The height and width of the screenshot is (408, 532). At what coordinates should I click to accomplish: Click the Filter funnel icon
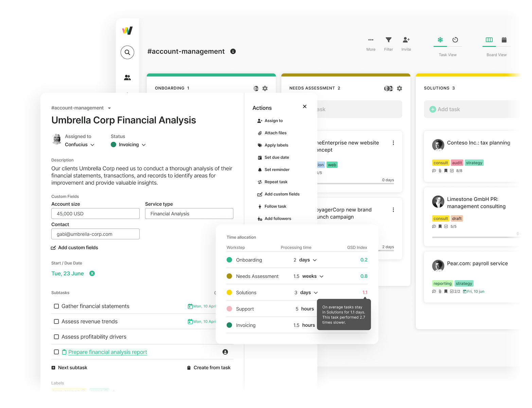pos(388,40)
